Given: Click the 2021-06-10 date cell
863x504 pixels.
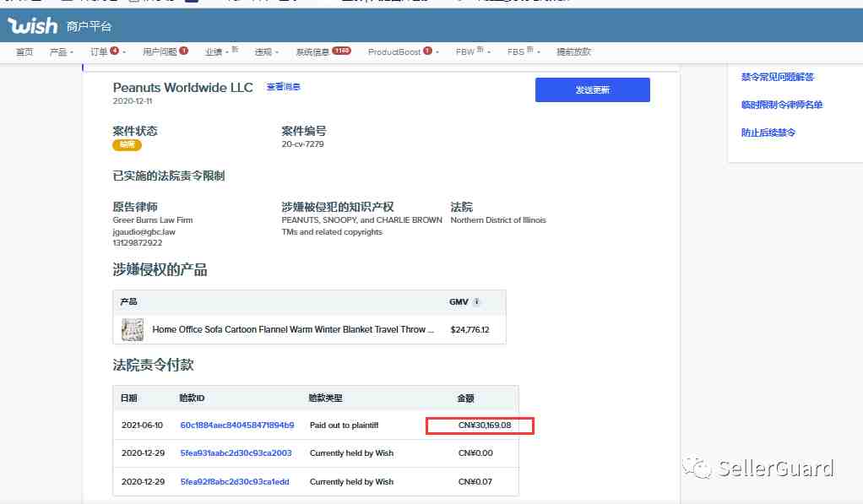Looking at the screenshot, I should point(142,425).
